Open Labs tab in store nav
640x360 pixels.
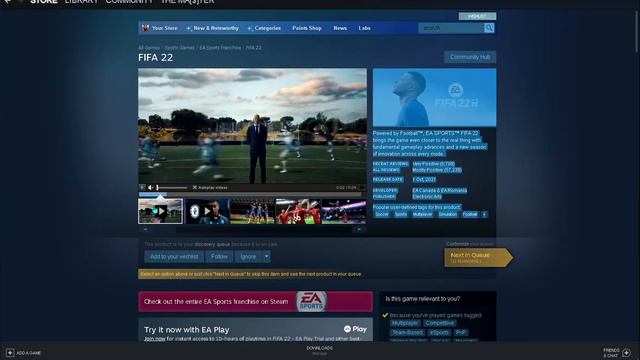point(364,28)
